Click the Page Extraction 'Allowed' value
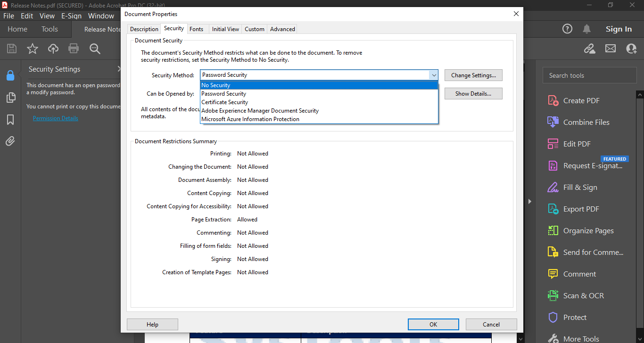 pos(248,220)
